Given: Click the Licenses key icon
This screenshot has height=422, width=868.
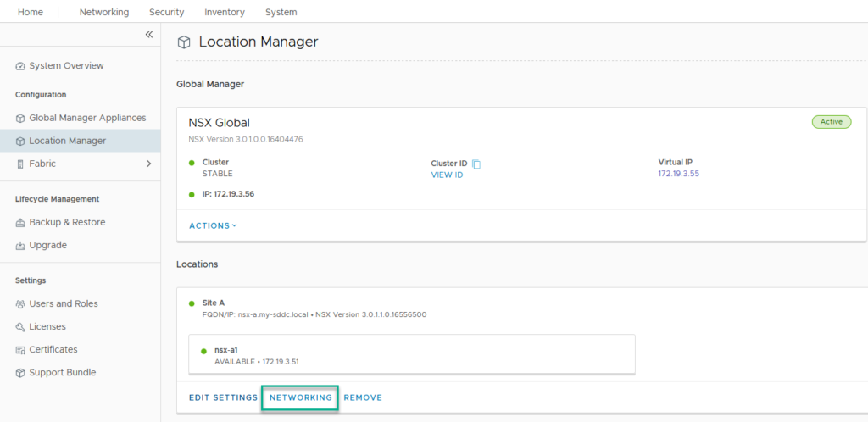Looking at the screenshot, I should click(x=20, y=327).
